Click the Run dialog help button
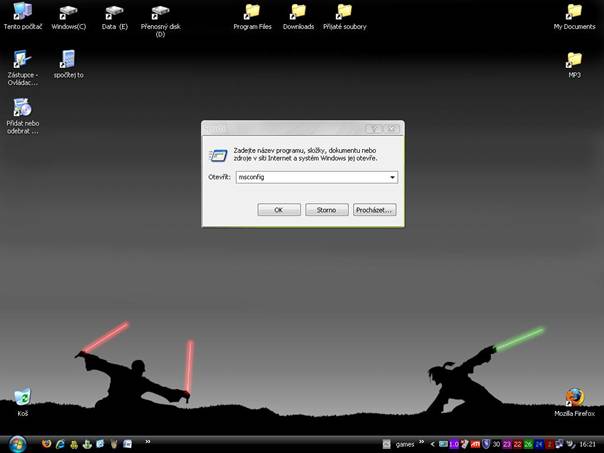Screen dimensions: 604x453 tap(374, 129)
